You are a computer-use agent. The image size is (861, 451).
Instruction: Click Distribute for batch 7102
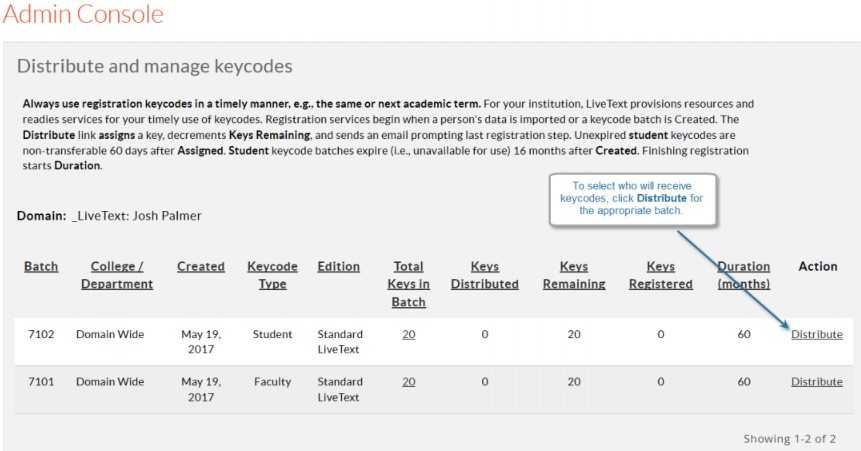click(816, 334)
